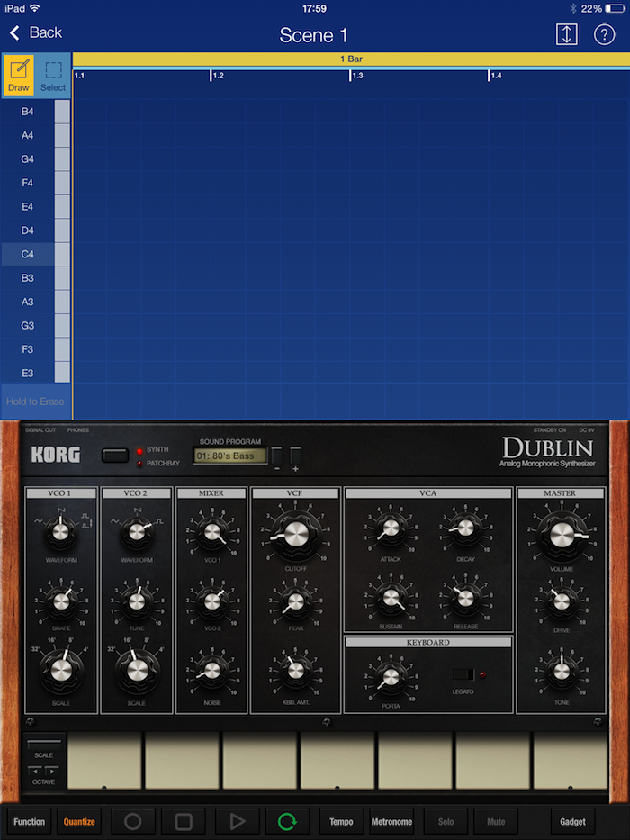The height and width of the screenshot is (840, 630).
Task: Open the help question mark icon
Action: [x=604, y=34]
